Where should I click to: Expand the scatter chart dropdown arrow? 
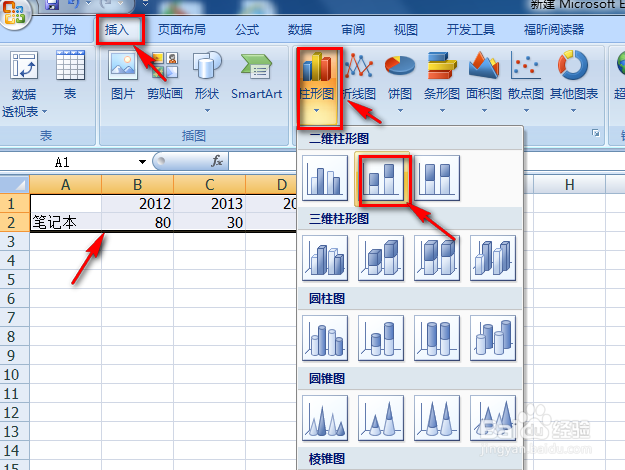coord(526,111)
